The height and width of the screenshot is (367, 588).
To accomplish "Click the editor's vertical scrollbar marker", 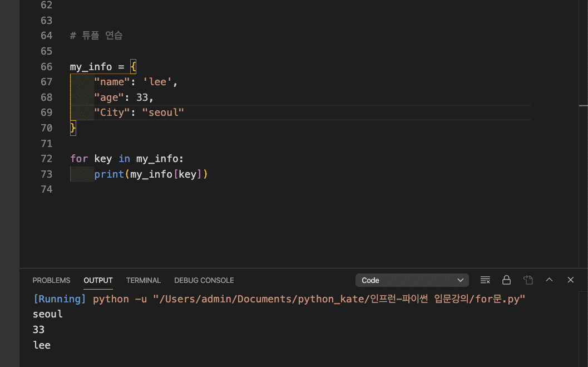I will (583, 105).
